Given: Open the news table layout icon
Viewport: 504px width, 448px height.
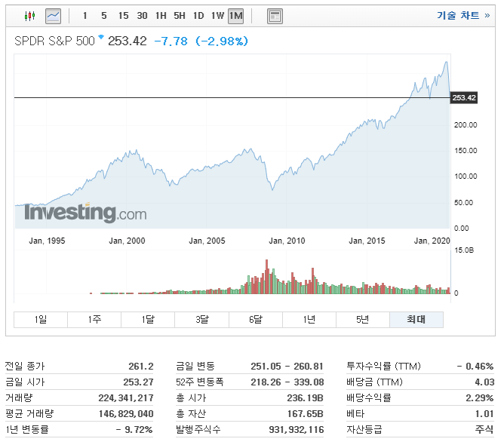Looking at the screenshot, I should pos(275,16).
